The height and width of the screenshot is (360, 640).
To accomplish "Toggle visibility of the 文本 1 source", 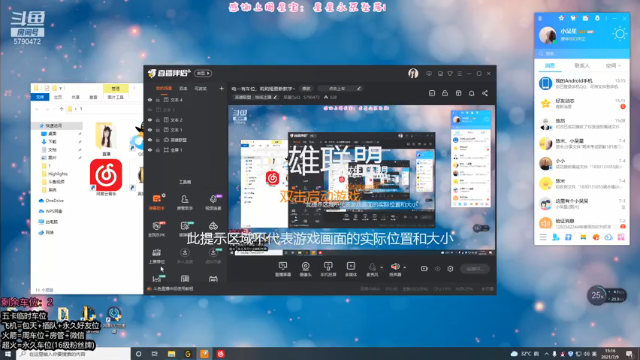I will tap(150, 130).
